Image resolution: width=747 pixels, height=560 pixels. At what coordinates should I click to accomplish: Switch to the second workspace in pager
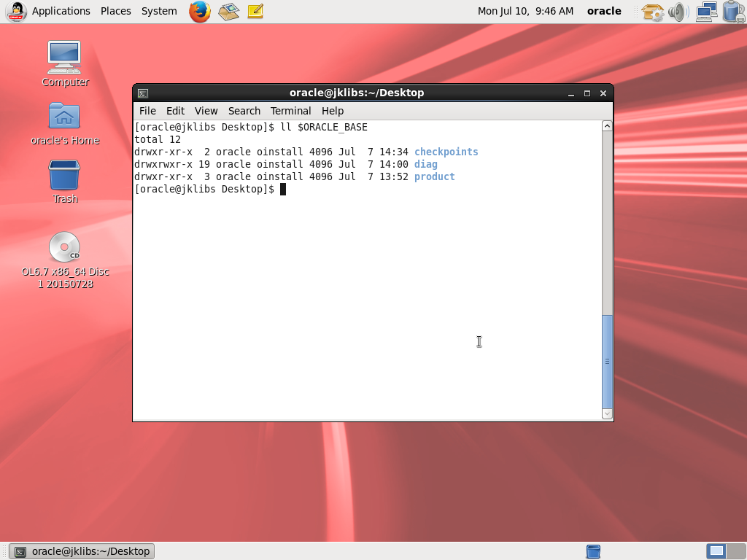(735, 551)
